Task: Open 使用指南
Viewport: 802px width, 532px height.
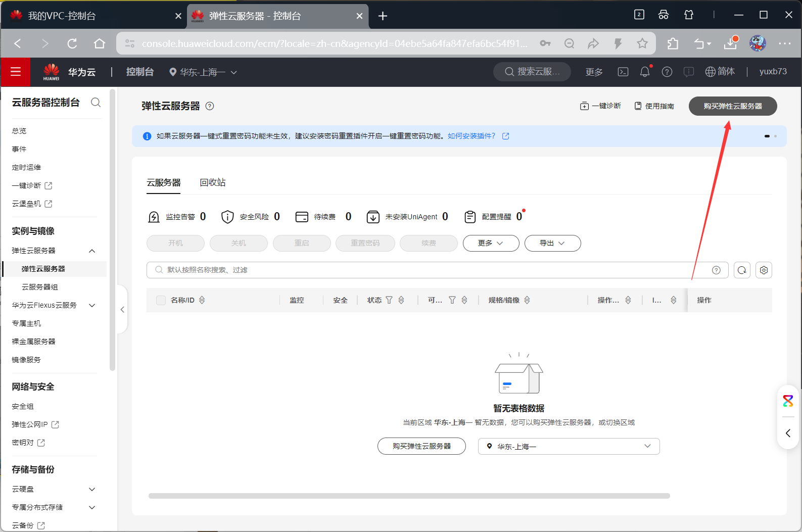Action: pyautogui.click(x=654, y=106)
